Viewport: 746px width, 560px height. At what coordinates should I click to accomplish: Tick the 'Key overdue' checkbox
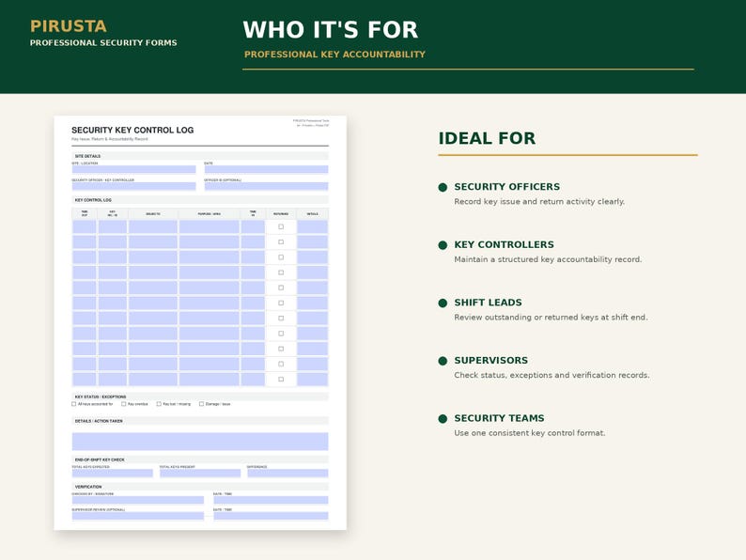[x=124, y=404]
